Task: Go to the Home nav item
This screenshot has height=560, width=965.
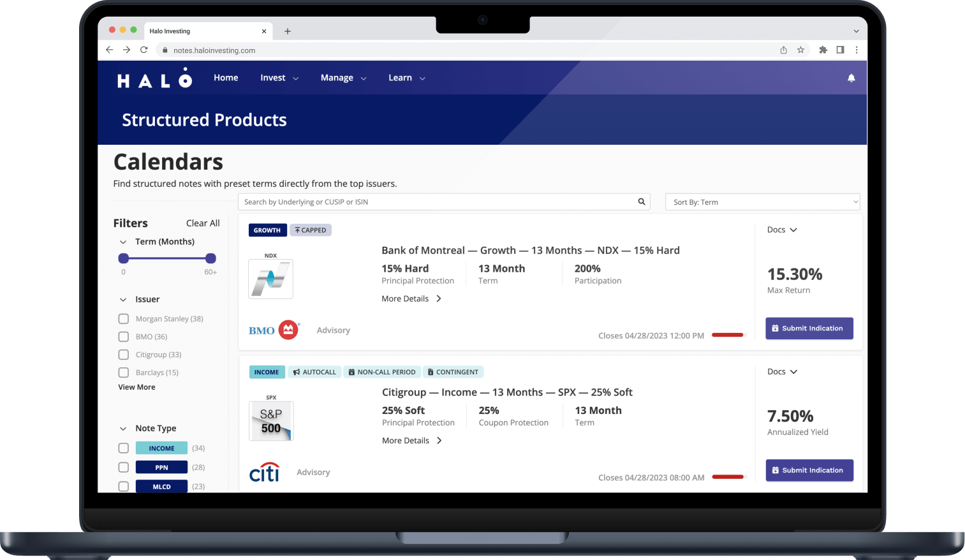Action: (226, 78)
